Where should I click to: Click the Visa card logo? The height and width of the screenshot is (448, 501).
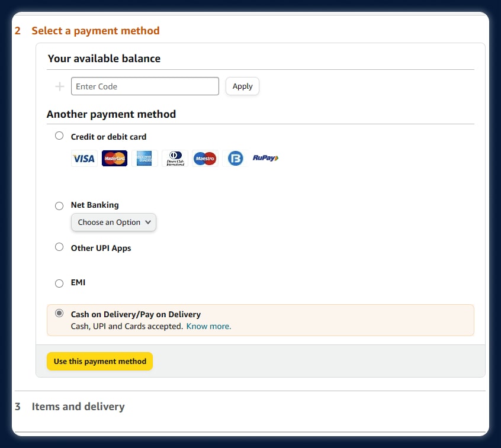click(84, 159)
